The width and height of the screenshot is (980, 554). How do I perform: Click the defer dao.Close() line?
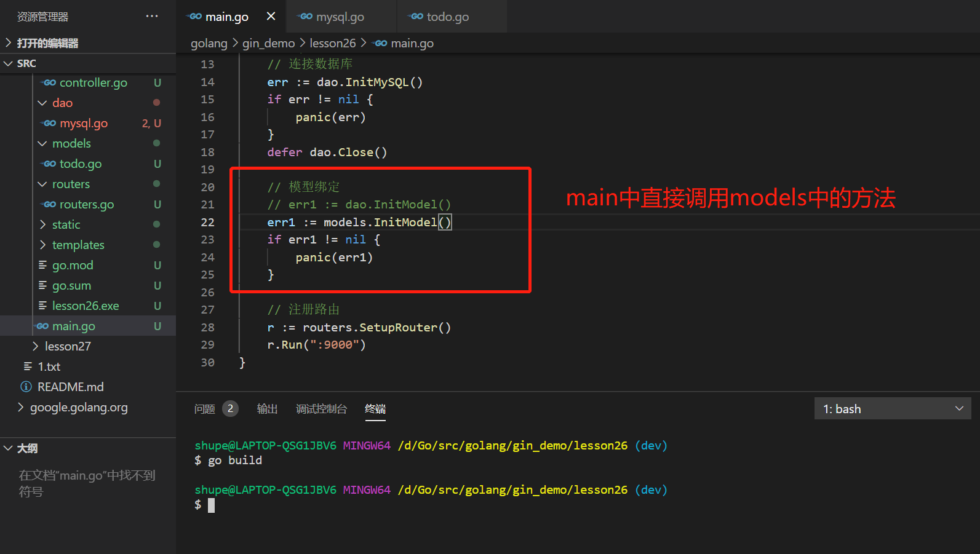coord(327,152)
